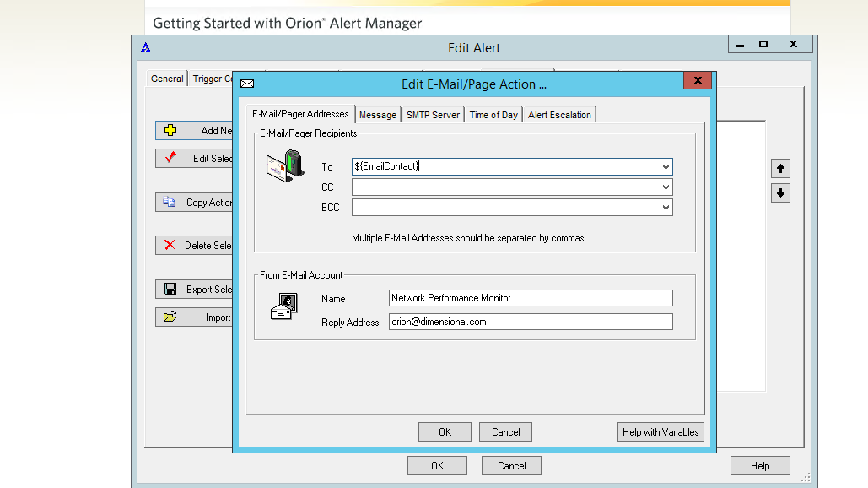This screenshot has width=868, height=488.
Task: Expand the To recipients dropdown
Action: pos(666,166)
